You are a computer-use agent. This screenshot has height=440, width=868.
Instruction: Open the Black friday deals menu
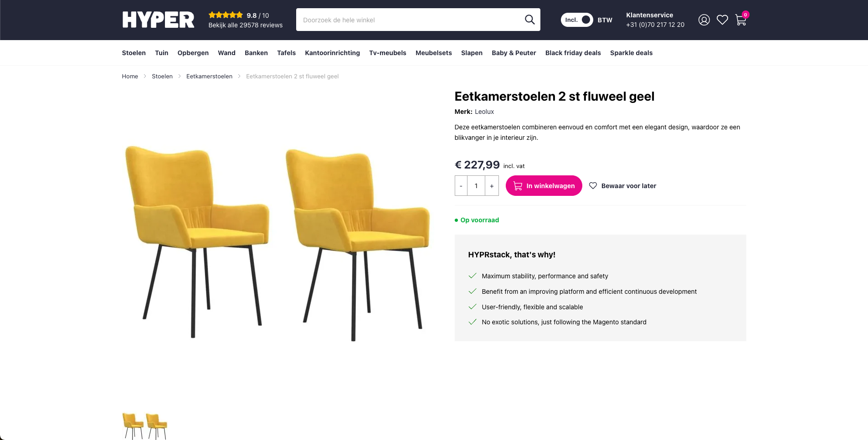(573, 53)
